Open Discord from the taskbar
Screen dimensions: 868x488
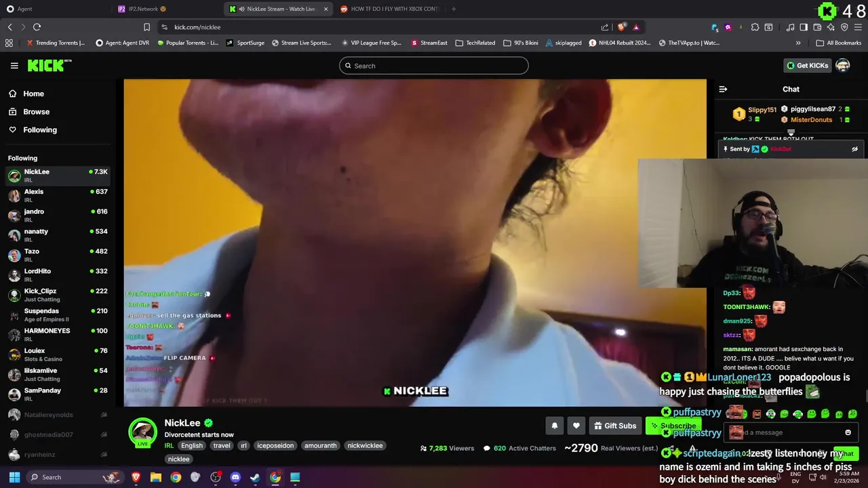[x=235, y=477]
